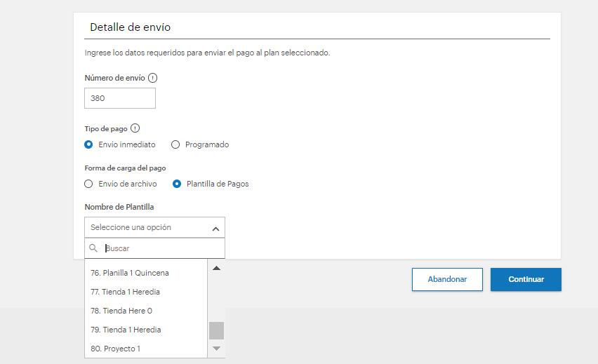Click the Continuar button
Viewport: 598px width, 364px height.
pyautogui.click(x=526, y=279)
